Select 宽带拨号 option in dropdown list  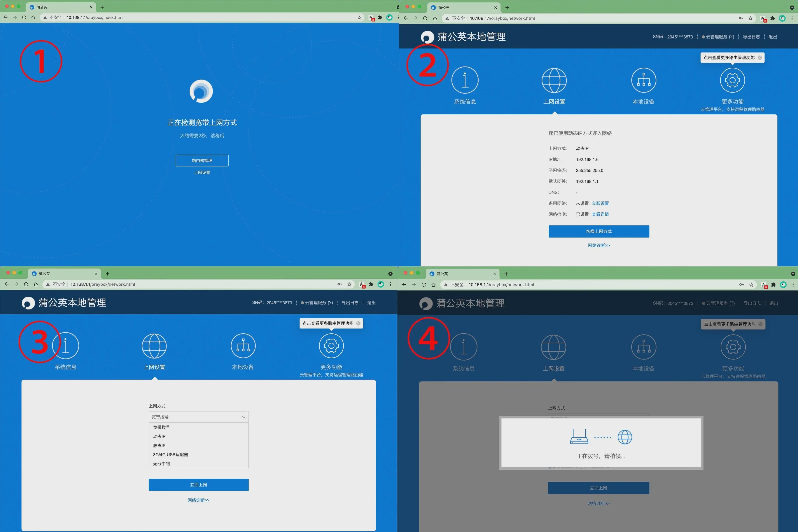198,427
